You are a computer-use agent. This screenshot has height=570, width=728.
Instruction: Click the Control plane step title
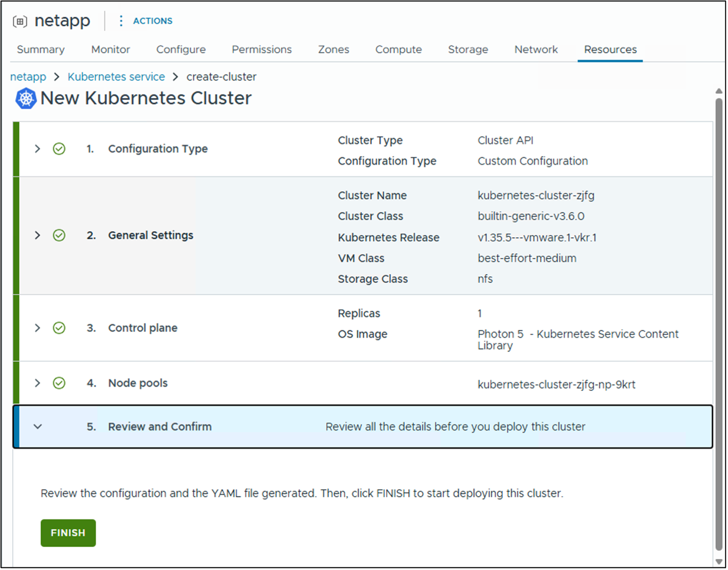143,328
